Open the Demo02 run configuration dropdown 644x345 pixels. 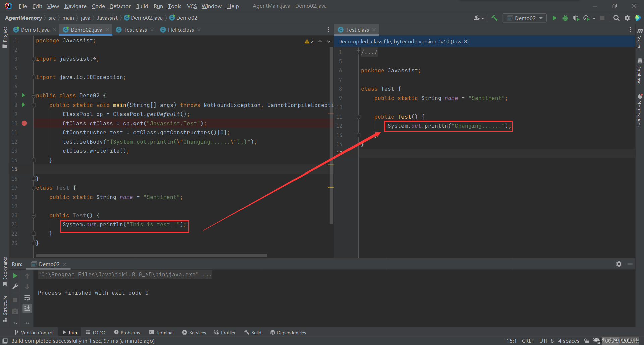[x=525, y=18]
